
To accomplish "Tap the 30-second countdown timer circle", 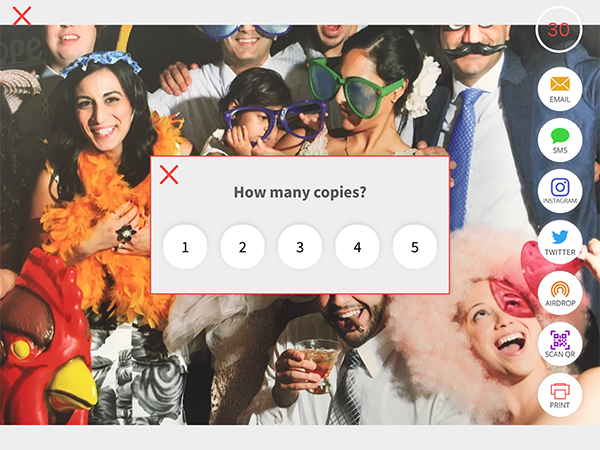I will (x=559, y=29).
